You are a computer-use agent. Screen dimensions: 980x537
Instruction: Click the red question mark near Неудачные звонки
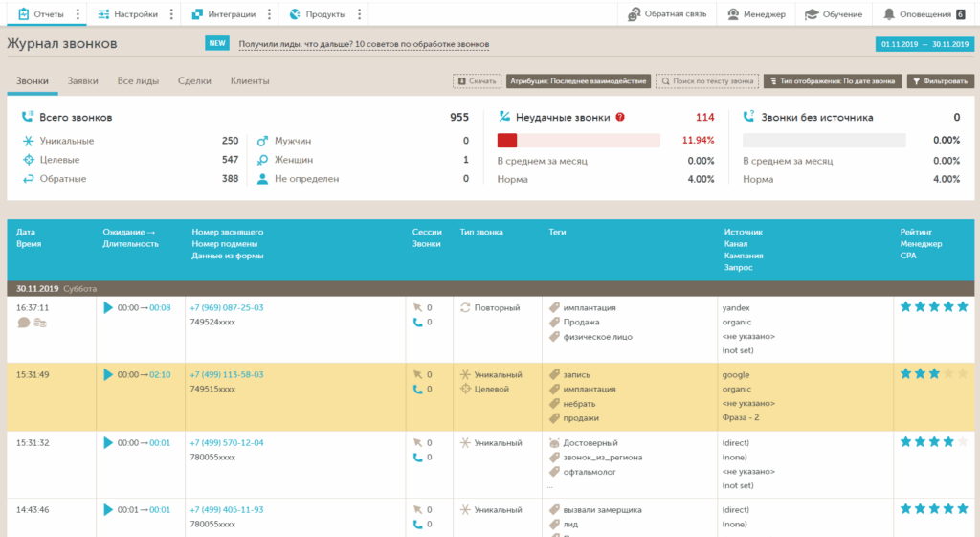pos(620,117)
